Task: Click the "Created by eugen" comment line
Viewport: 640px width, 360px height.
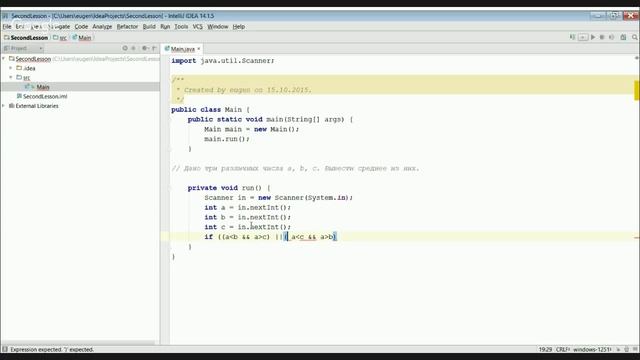Action: pyautogui.click(x=244, y=90)
